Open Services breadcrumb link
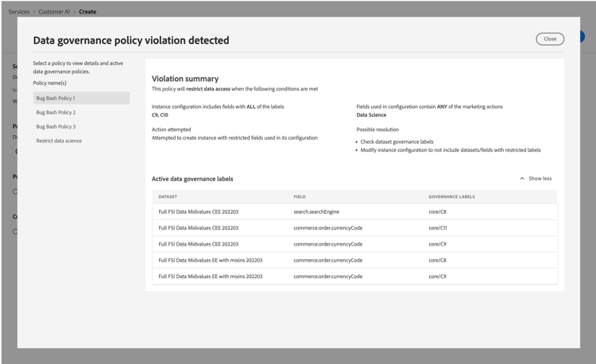The width and height of the screenshot is (596, 364). 18,12
